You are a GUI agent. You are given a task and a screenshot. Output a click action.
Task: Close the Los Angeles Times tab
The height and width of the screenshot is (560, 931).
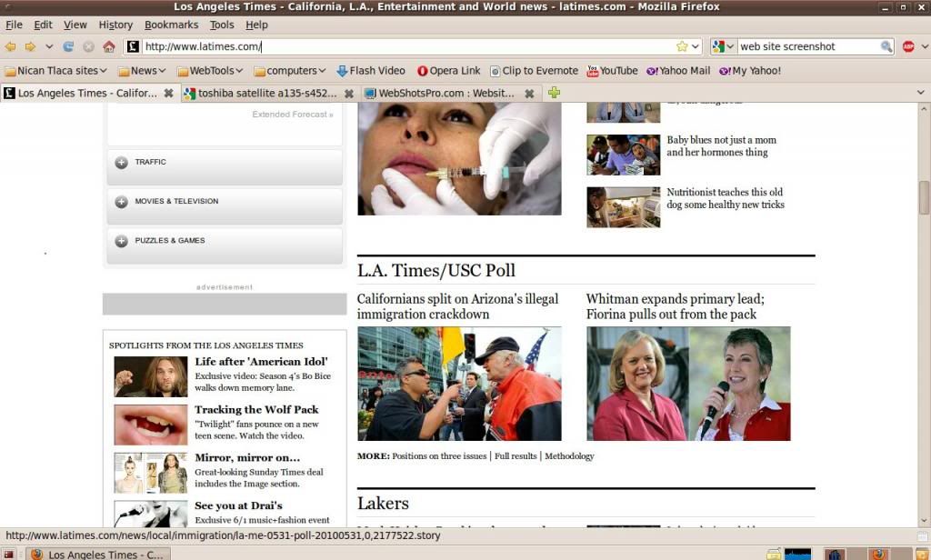tap(168, 94)
